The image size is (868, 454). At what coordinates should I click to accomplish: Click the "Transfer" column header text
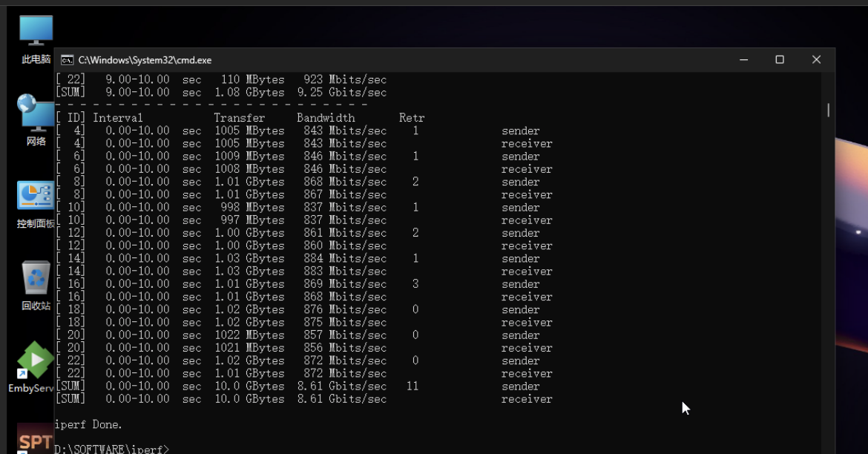(239, 118)
